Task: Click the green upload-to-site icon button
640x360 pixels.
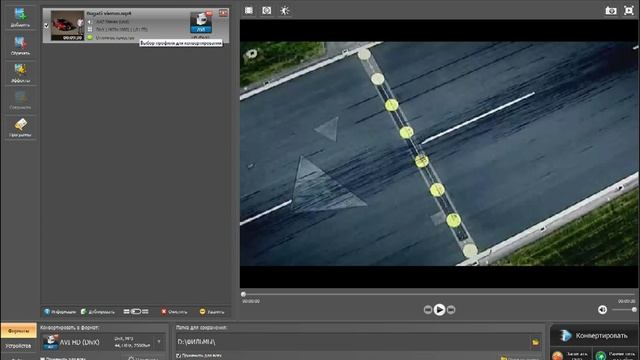Action: [600, 356]
